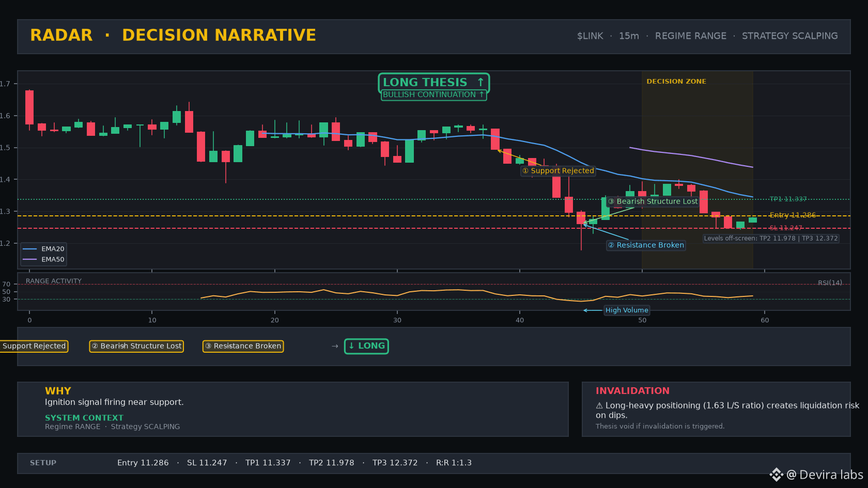The height and width of the screenshot is (488, 868).
Task: Click the RSI(14) indicator label
Action: click(x=830, y=282)
